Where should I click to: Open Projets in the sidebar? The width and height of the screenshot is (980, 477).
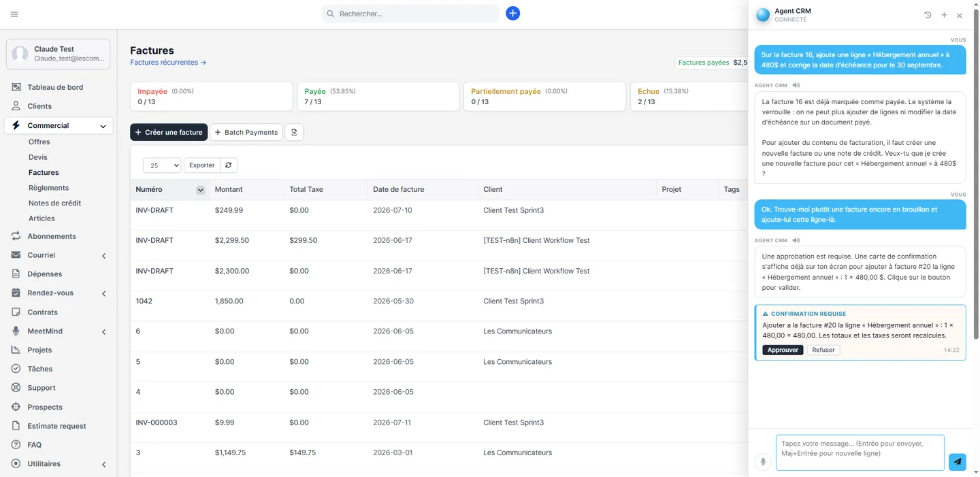pyautogui.click(x=39, y=350)
